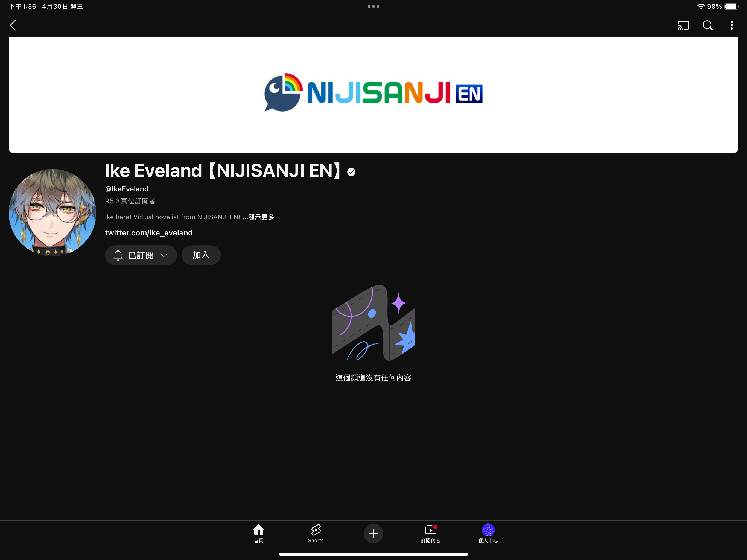Tap the verified checkmark badge
This screenshot has width=747, height=560.
pos(351,172)
